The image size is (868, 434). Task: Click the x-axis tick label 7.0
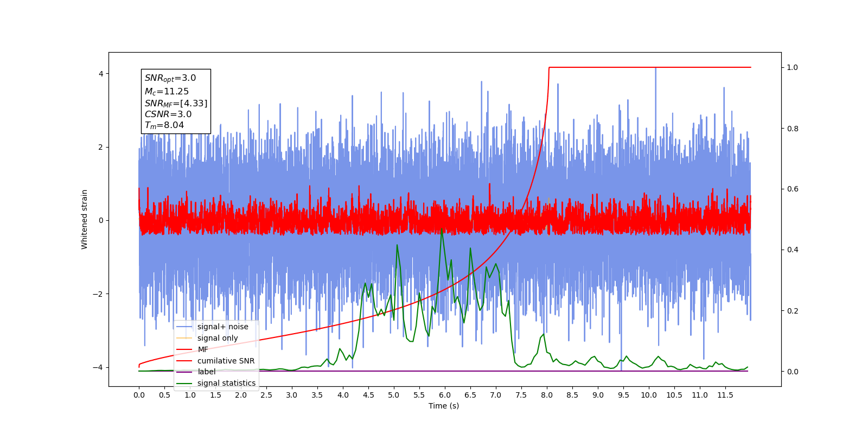(496, 395)
